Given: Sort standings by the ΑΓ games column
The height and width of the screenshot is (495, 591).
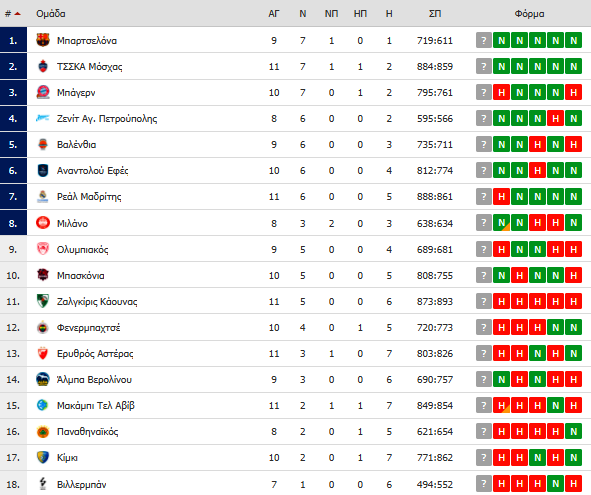Looking at the screenshot, I should tap(274, 14).
